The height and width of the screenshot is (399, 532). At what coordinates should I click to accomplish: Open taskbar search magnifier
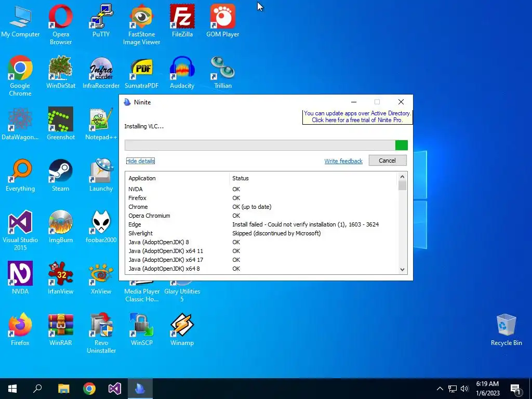coord(37,389)
